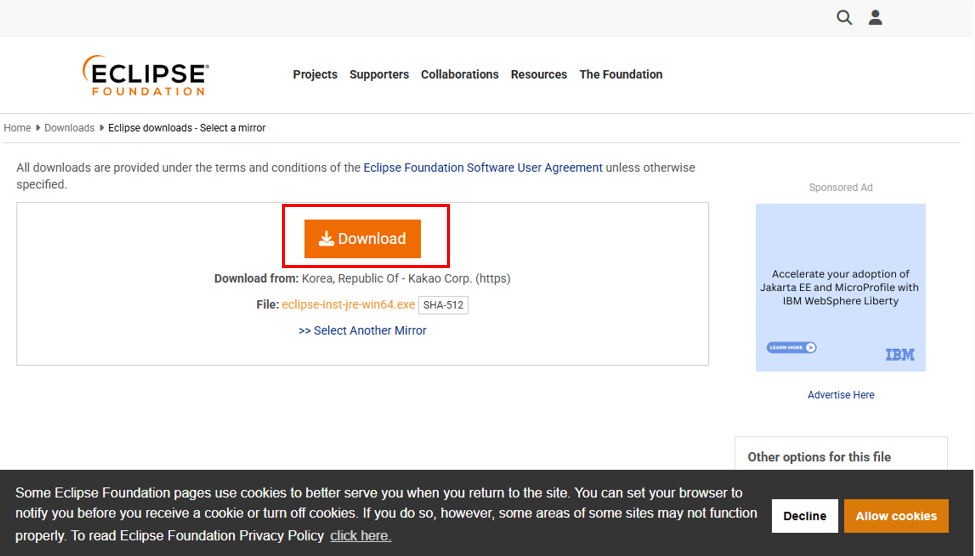Open the search magnifier icon
Image resolution: width=975 pixels, height=556 pixels.
tap(844, 17)
